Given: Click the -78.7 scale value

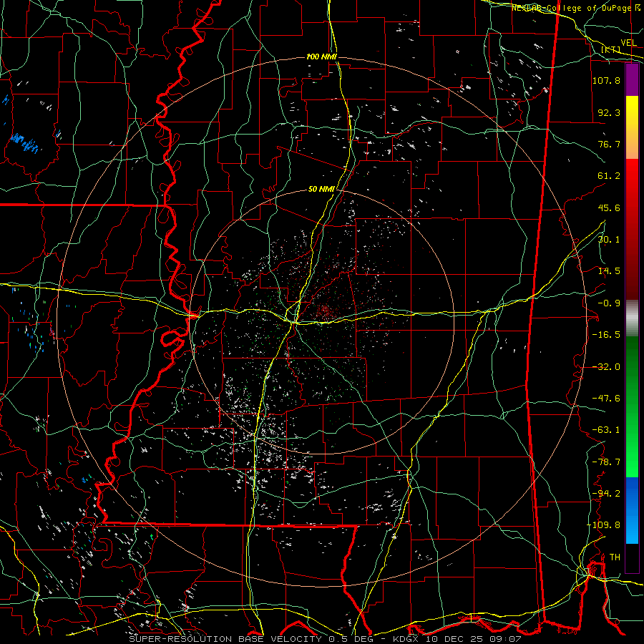Looking at the screenshot, I should 606,462.
